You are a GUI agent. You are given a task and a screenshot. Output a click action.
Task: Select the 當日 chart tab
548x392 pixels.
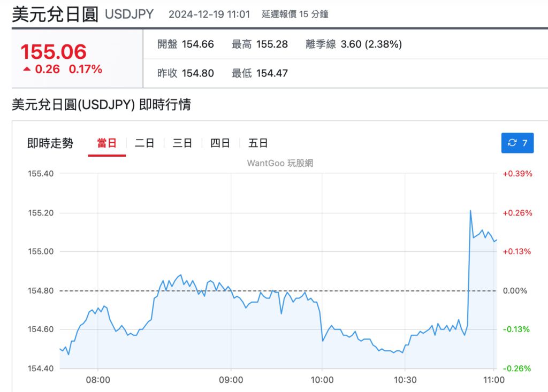pyautogui.click(x=106, y=143)
